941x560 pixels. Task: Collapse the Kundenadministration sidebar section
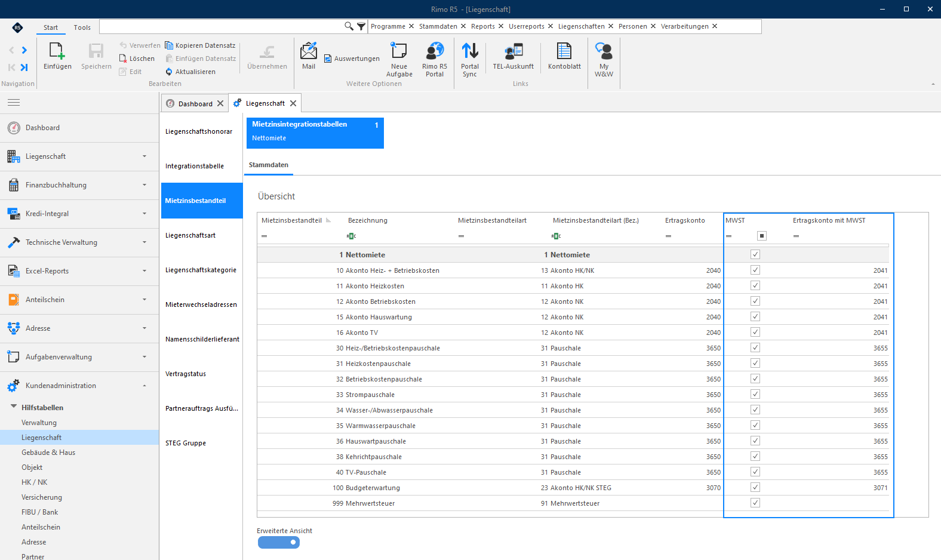click(x=79, y=386)
